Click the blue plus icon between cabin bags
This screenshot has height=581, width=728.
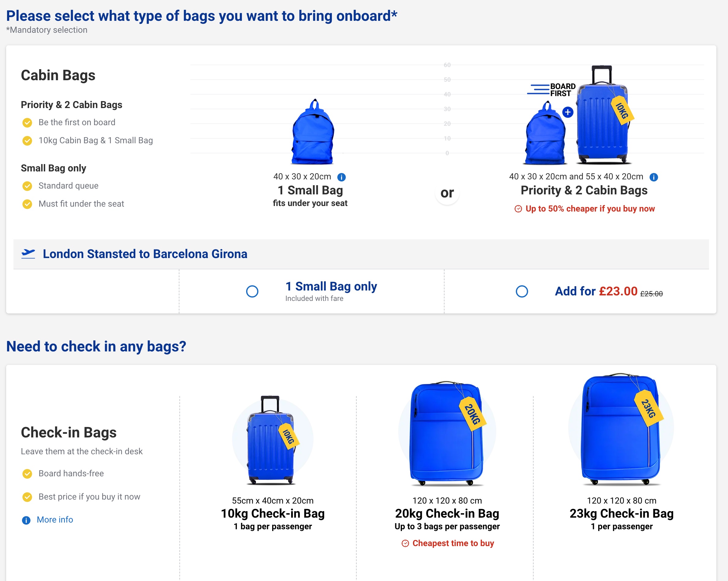click(568, 112)
